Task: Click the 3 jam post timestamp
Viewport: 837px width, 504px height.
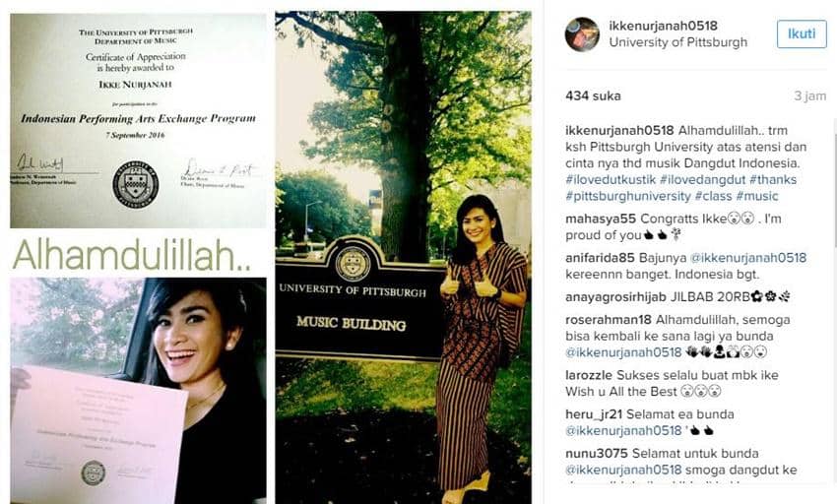Action: (x=809, y=96)
